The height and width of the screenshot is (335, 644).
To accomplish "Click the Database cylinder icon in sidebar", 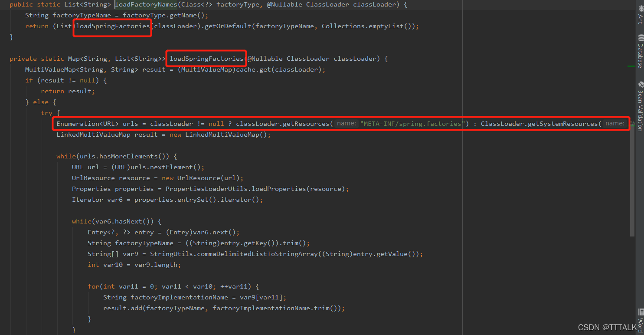I will (x=641, y=37).
